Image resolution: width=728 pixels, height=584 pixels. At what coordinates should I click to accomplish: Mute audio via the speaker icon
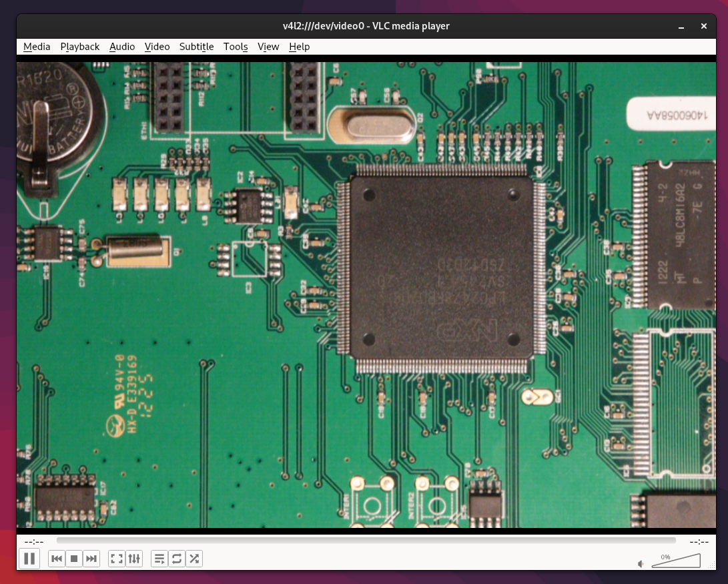[641, 563]
